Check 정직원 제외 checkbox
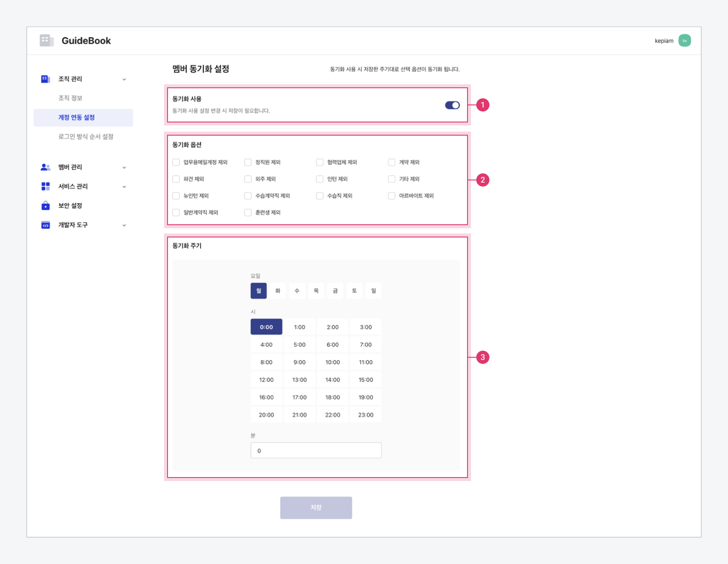Image resolution: width=728 pixels, height=564 pixels. point(248,162)
